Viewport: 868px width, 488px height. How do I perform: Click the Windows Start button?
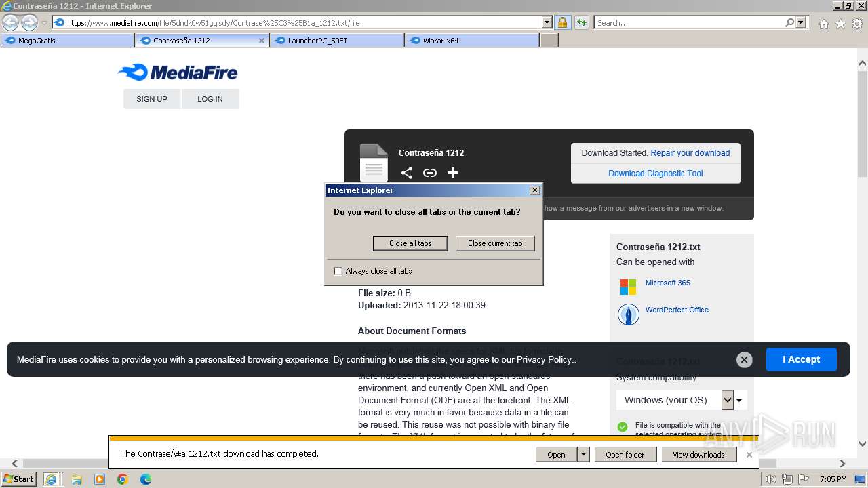(x=19, y=479)
